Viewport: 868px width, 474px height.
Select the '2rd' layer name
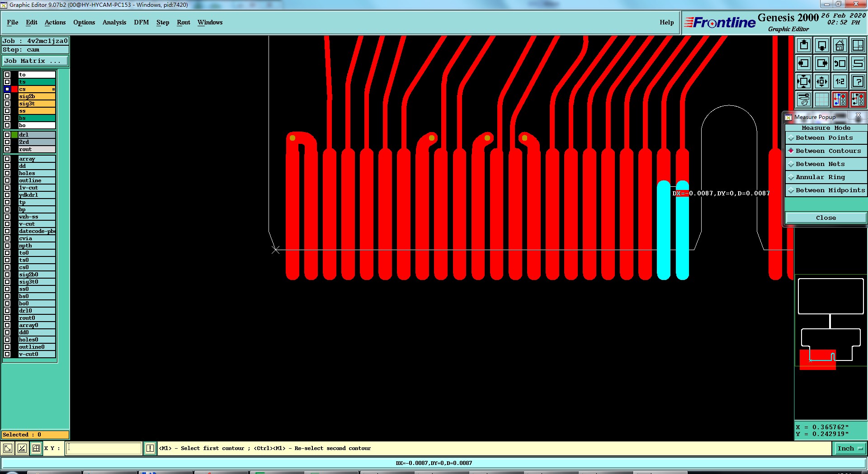(37, 142)
